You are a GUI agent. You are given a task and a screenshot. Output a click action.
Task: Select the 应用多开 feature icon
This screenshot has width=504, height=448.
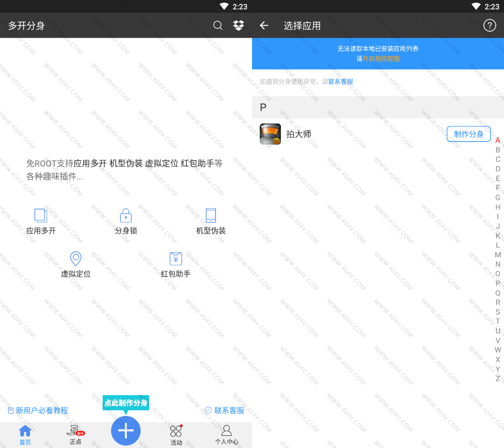pyautogui.click(x=41, y=216)
